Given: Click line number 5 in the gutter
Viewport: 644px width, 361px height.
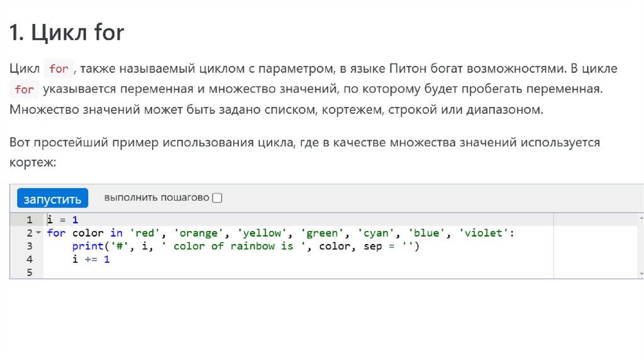Looking at the screenshot, I should pyautogui.click(x=29, y=273).
